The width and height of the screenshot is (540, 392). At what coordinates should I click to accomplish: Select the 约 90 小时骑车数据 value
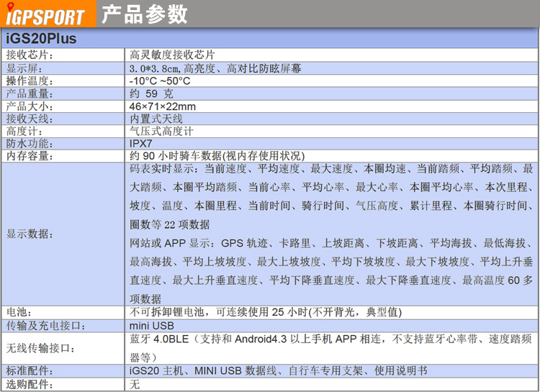(217, 156)
